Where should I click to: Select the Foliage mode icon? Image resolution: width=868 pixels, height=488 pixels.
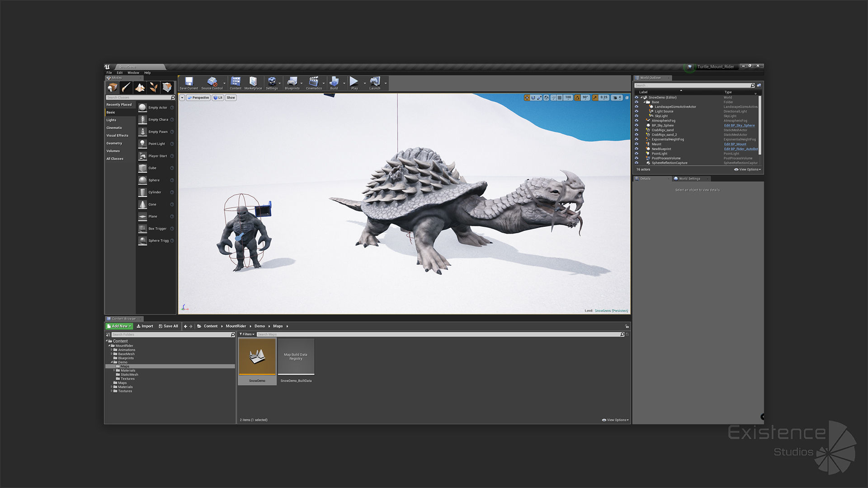click(x=154, y=88)
